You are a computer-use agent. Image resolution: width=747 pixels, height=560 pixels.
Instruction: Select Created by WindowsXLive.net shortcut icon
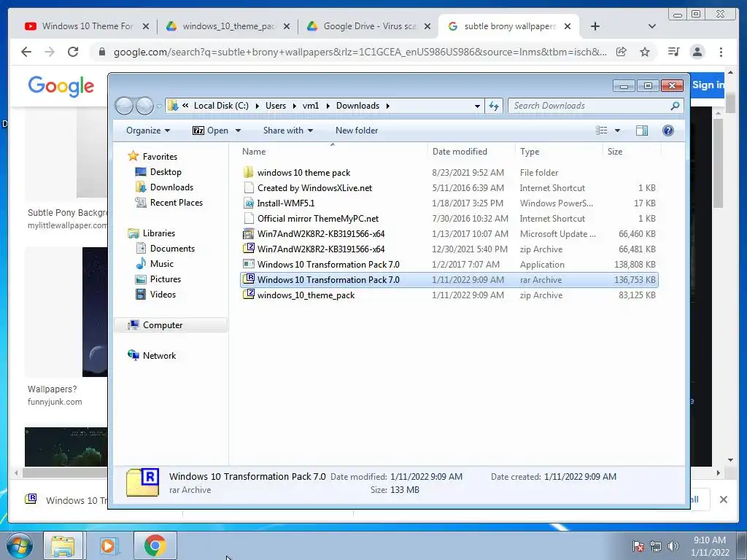tap(248, 187)
